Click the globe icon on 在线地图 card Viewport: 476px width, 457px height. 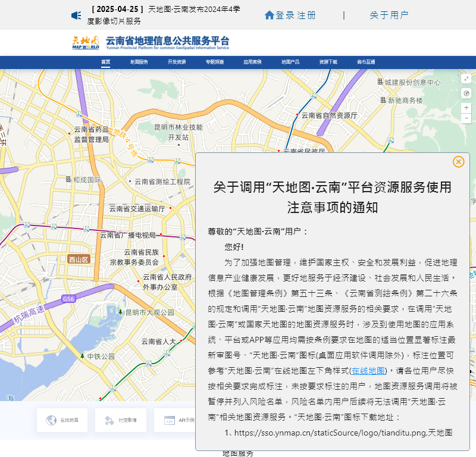tap(51, 420)
